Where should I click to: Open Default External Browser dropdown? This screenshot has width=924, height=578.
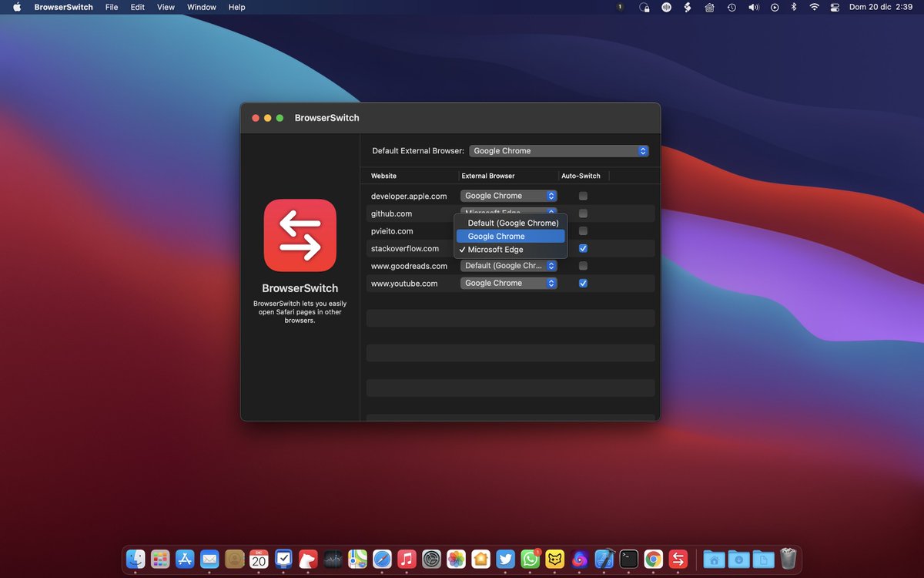click(x=558, y=151)
